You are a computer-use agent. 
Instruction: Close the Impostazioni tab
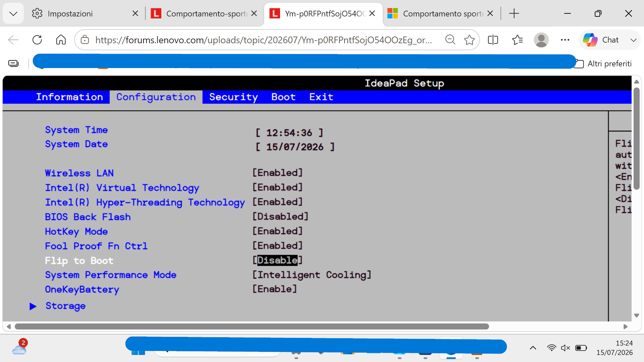click(135, 13)
